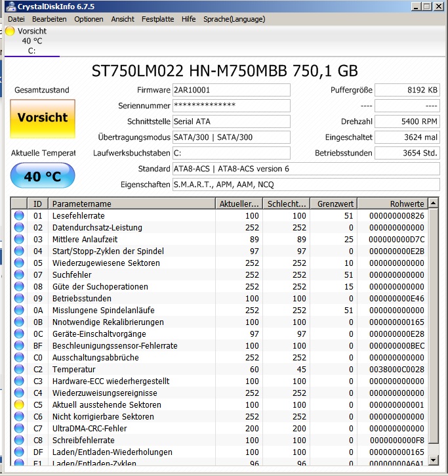Click the CrystalDiskInfo title bar app icon
Image resolution: width=448 pixels, height=476 pixels.
pos(10,6)
